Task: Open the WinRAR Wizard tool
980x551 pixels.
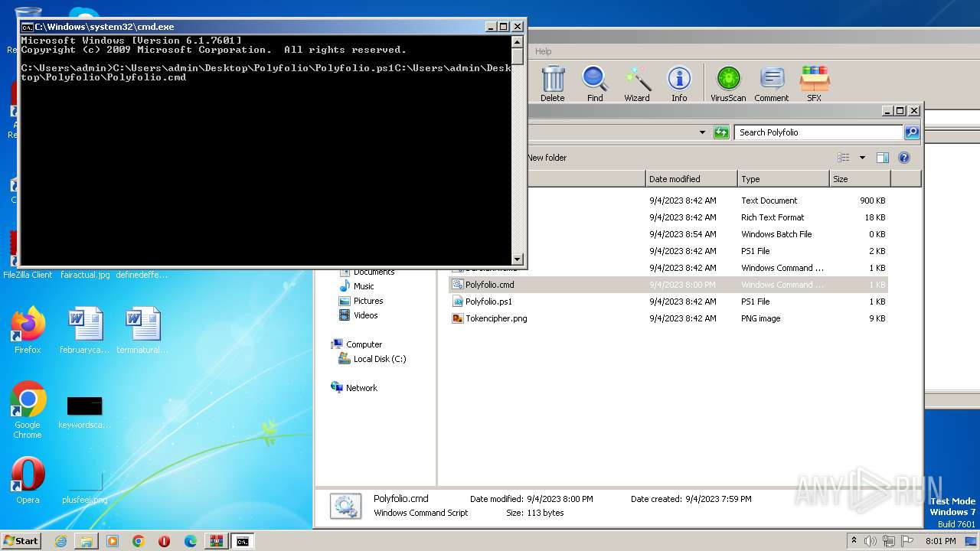Action: click(637, 83)
